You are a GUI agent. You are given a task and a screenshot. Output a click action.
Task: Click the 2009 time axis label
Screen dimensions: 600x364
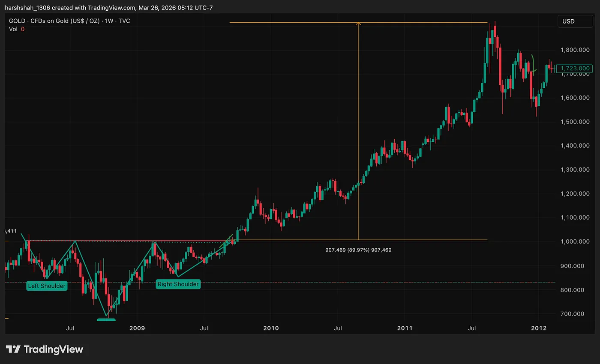pos(137,328)
